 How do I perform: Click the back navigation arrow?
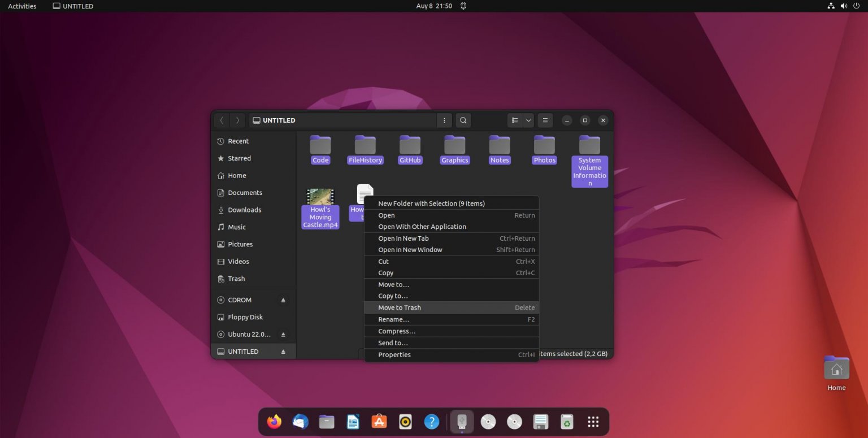pos(222,120)
